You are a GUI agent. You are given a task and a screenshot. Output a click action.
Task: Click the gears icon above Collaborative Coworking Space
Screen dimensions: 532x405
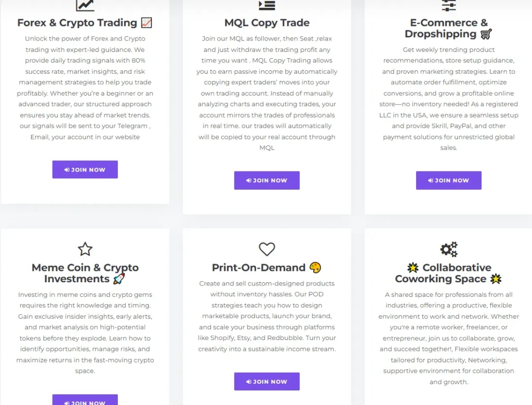pos(448,249)
